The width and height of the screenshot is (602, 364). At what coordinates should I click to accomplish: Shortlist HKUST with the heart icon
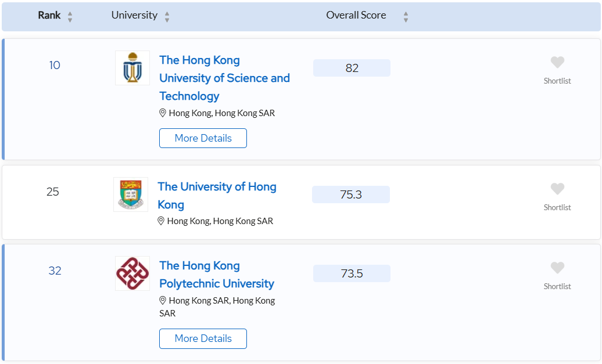click(x=557, y=62)
